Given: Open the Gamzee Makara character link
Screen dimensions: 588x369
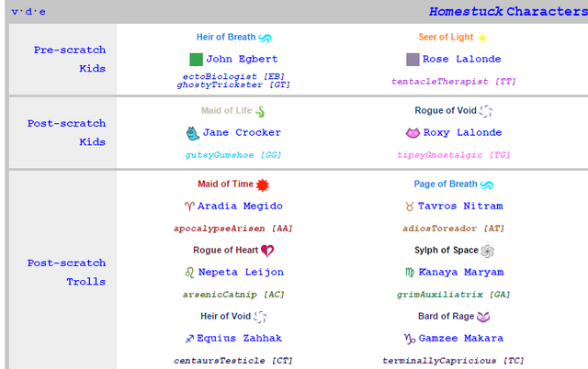Looking at the screenshot, I should (461, 339).
